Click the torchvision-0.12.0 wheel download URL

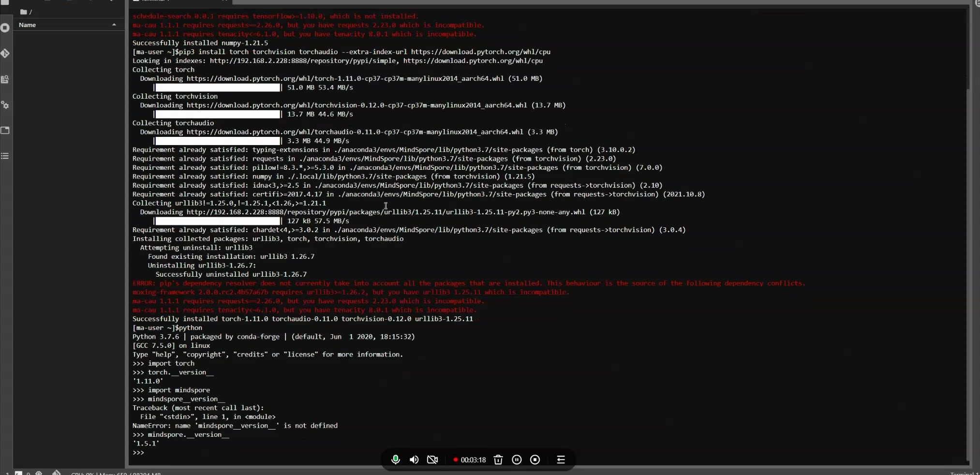click(357, 105)
